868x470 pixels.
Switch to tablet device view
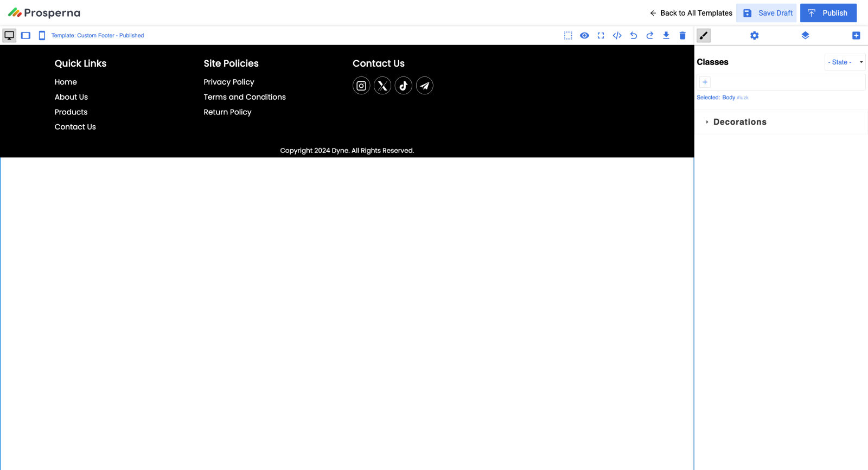click(x=25, y=35)
